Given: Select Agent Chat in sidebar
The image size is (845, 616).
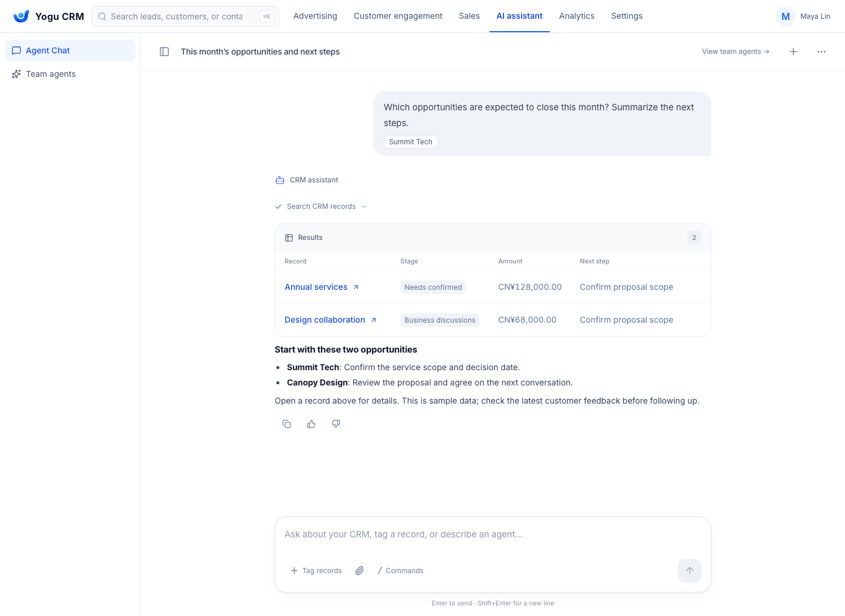Looking at the screenshot, I should click(x=70, y=50).
